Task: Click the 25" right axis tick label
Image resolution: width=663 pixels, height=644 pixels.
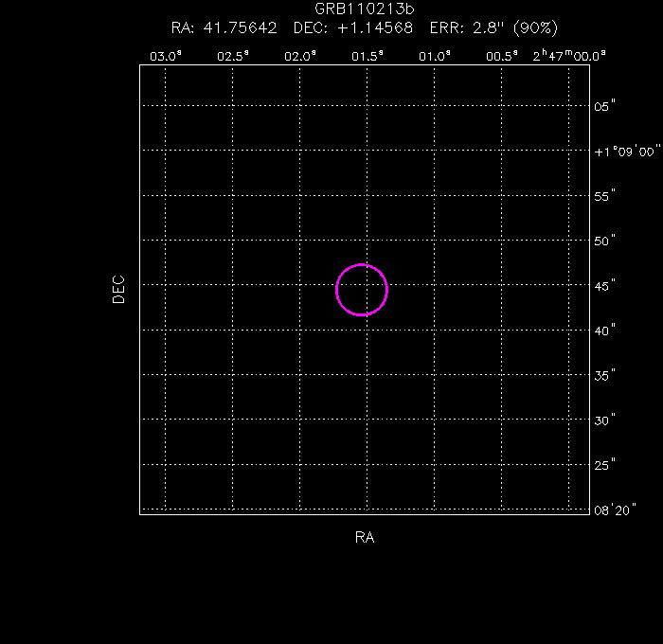Action: [x=606, y=465]
